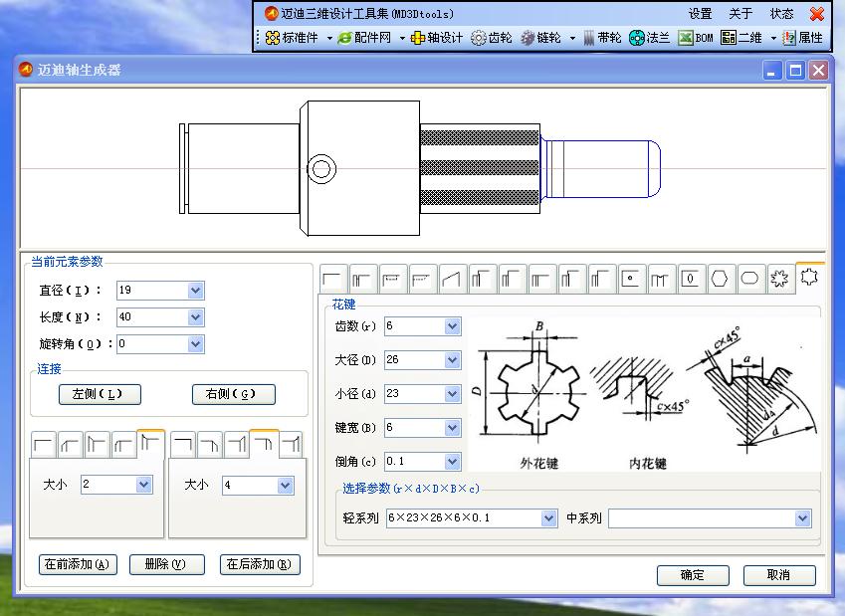Image resolution: width=845 pixels, height=616 pixels.
Task: Open the 长度 length dropdown
Action: [196, 316]
